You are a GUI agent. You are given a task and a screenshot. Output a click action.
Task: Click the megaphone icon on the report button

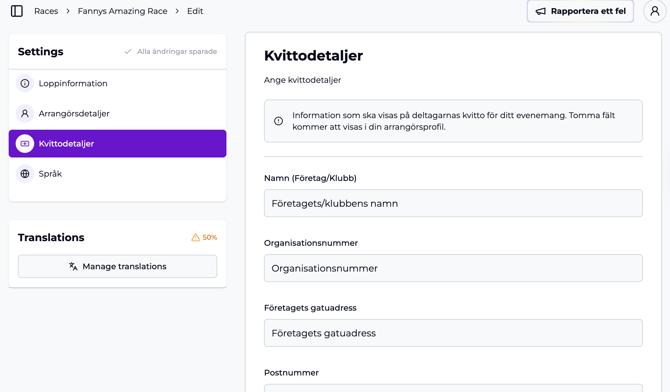pyautogui.click(x=541, y=11)
